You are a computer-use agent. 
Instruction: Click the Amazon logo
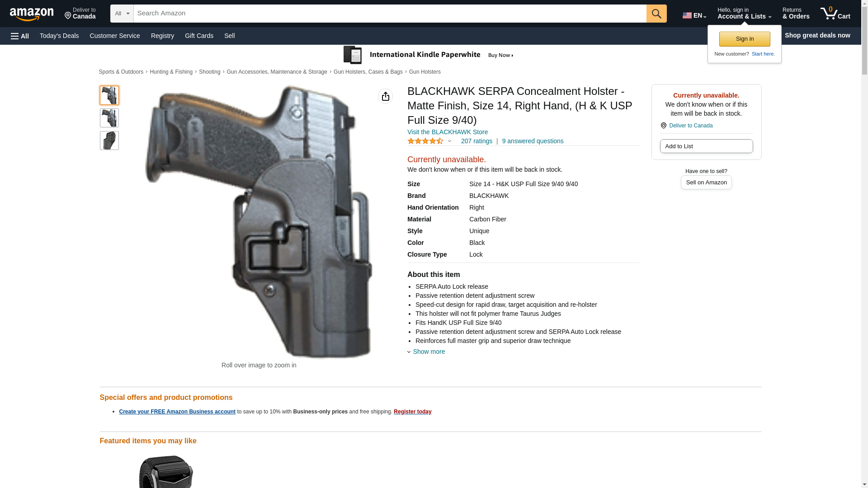(x=32, y=14)
